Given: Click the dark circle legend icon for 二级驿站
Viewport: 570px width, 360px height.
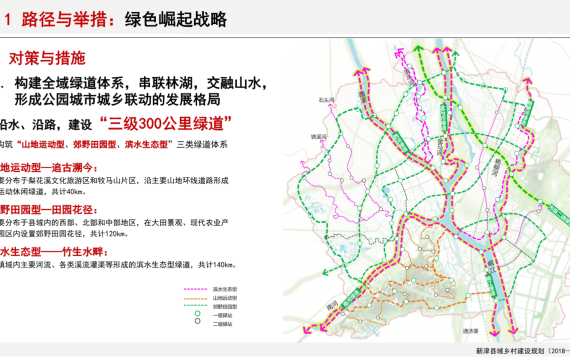Looking at the screenshot, I should pos(197,321).
